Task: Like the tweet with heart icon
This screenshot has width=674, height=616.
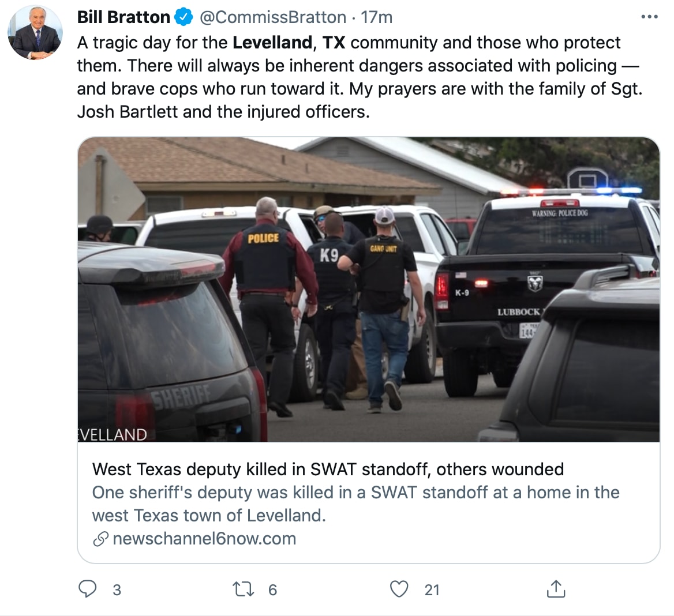Action: click(x=399, y=589)
